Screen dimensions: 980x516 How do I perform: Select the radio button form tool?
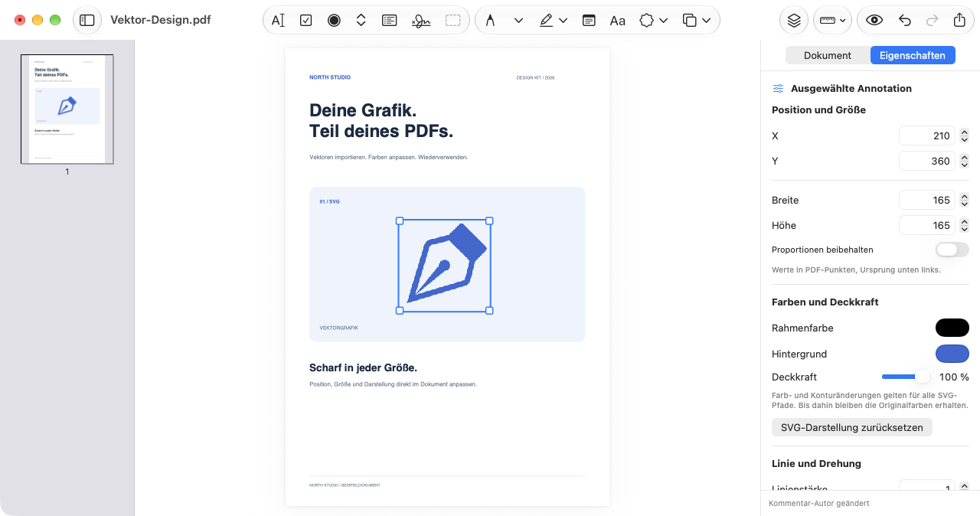(334, 21)
